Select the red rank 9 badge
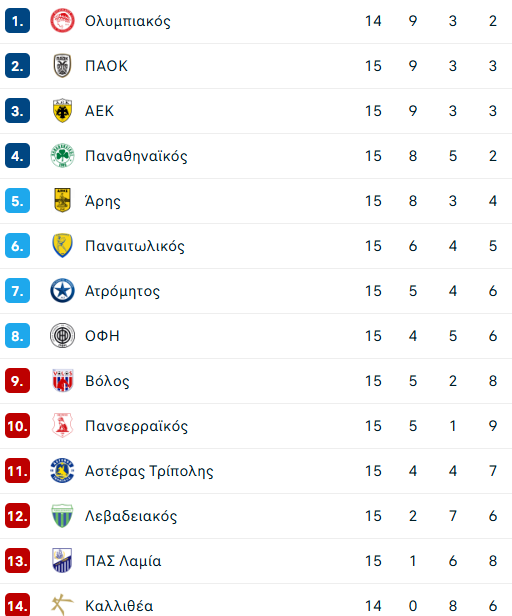Screen dimensions: 512x616 tap(17, 381)
